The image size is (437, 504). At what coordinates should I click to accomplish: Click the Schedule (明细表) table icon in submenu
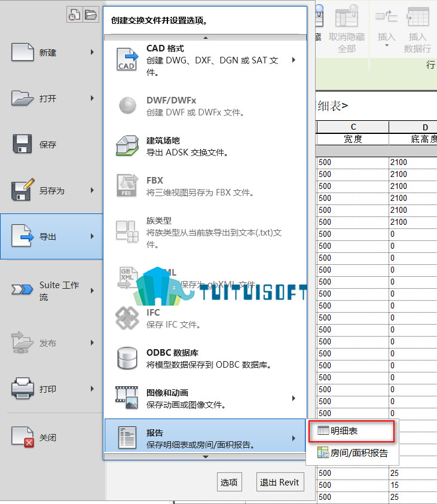pos(323,430)
